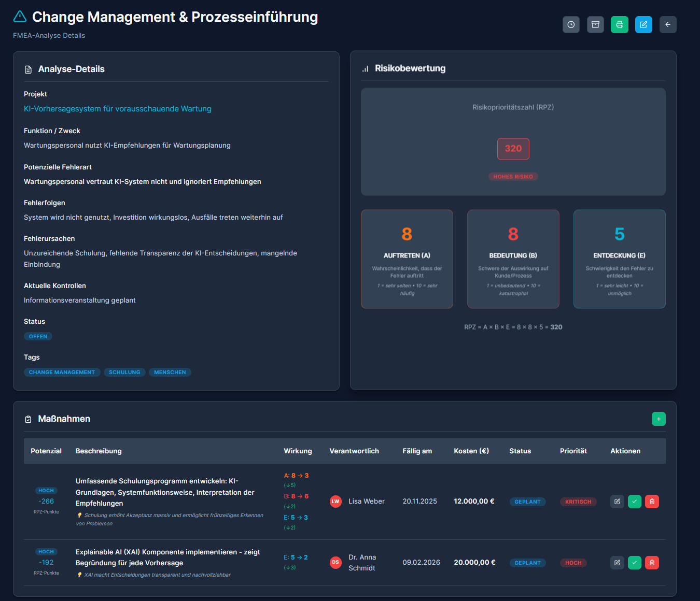
Task: Edit the analysis with the blue pencil icon
Action: [x=643, y=24]
